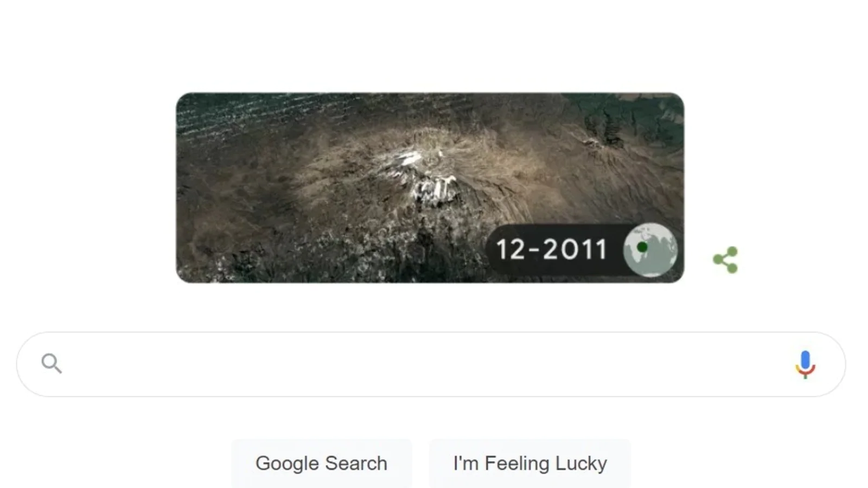Focus the empty search text field

tap(431, 364)
